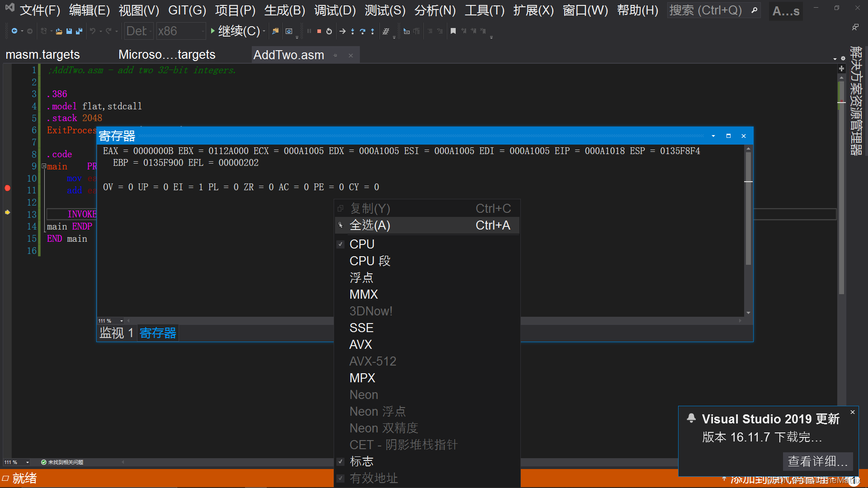Open the 文件(F) menu

click(x=40, y=10)
